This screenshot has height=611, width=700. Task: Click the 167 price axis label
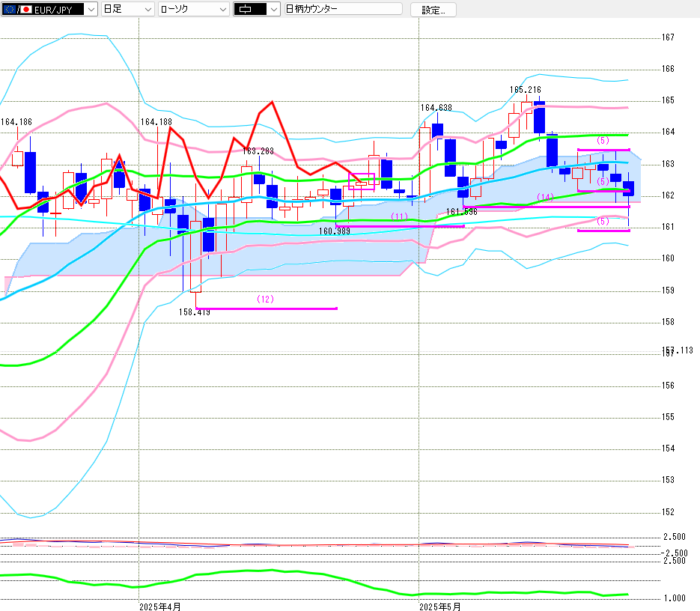pos(668,37)
